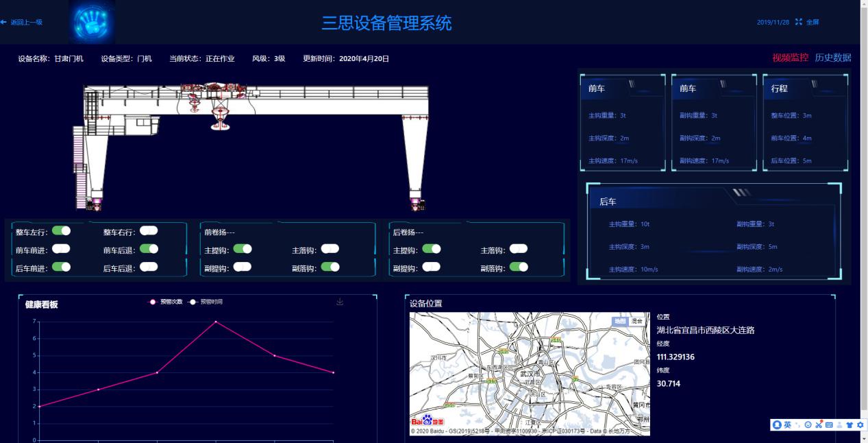This screenshot has height=443, width=868.
Task: Click the IME skin shirt icon
Action: [850, 425]
